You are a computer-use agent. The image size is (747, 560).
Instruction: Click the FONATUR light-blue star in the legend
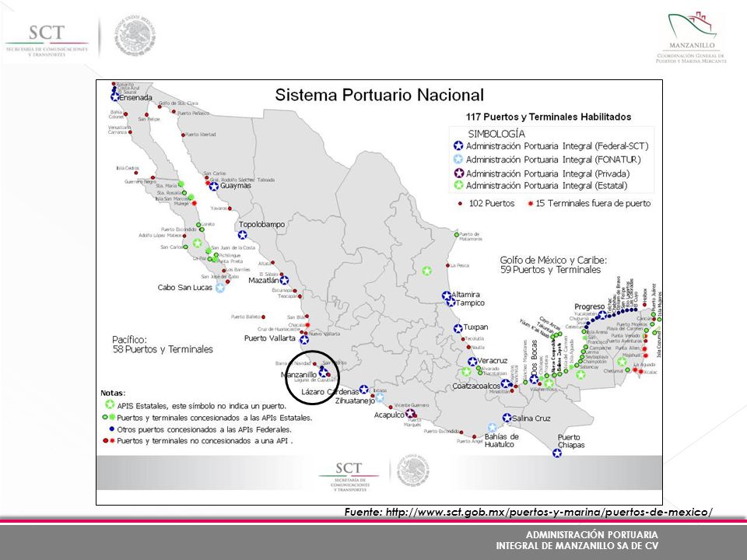tap(458, 159)
